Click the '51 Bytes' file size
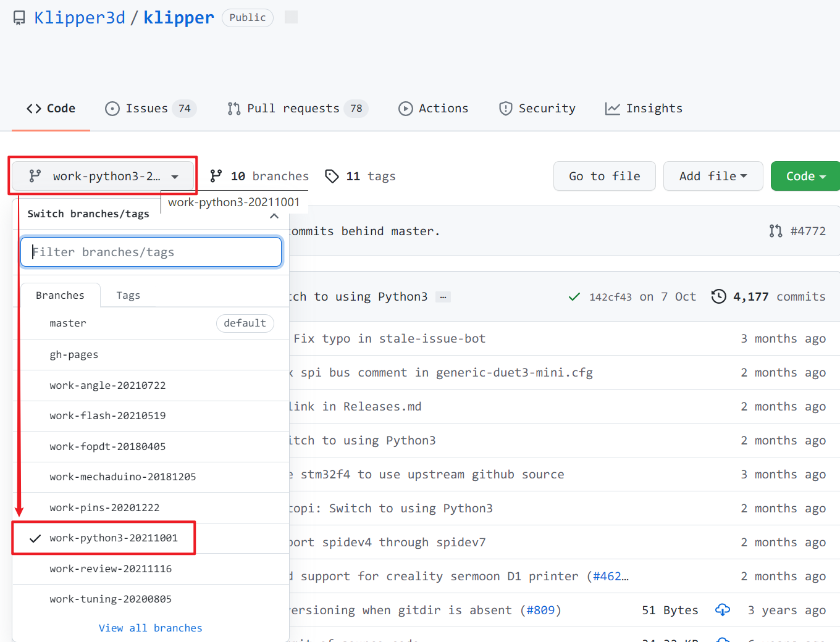Screen dimensions: 840x642 pyautogui.click(x=670, y=610)
